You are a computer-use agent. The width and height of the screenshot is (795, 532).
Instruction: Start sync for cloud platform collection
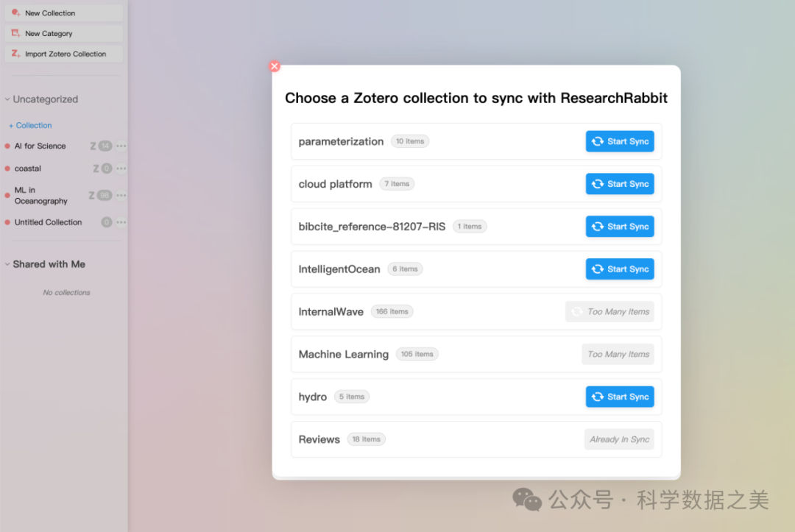(x=620, y=184)
